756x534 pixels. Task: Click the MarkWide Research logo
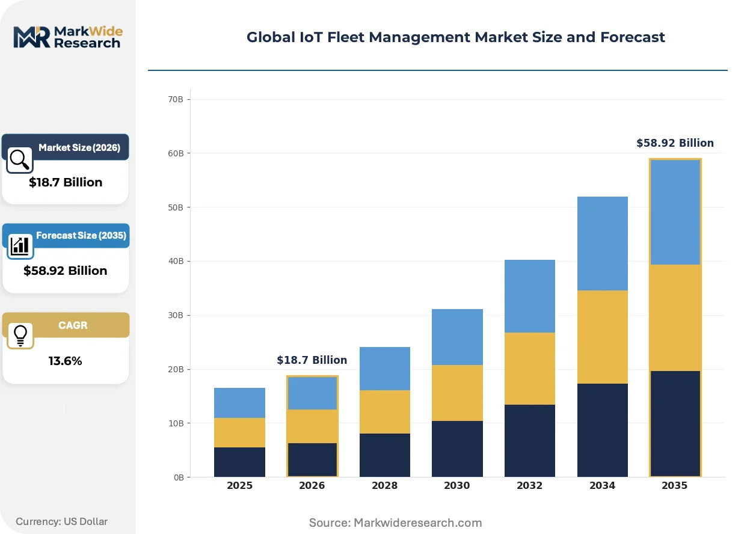coord(67,37)
